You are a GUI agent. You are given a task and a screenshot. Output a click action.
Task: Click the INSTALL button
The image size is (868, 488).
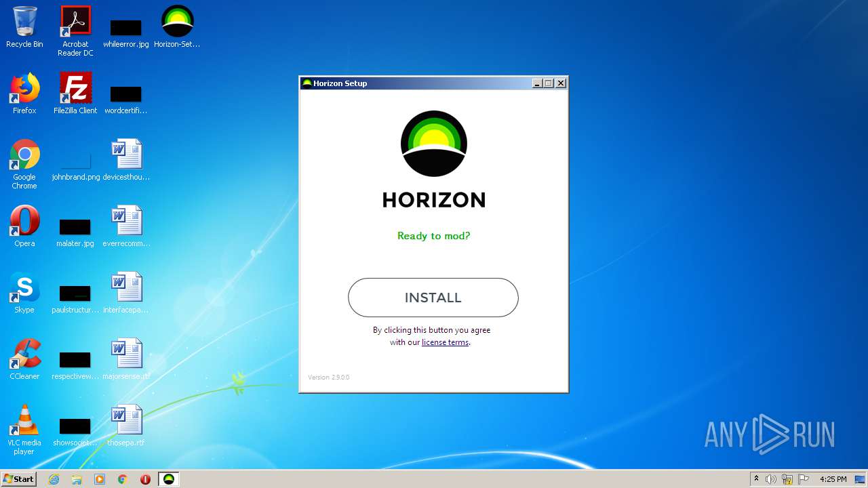point(433,298)
